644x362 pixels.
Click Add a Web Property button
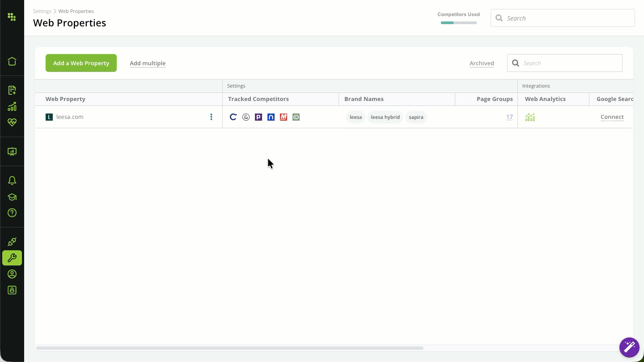coord(81,63)
